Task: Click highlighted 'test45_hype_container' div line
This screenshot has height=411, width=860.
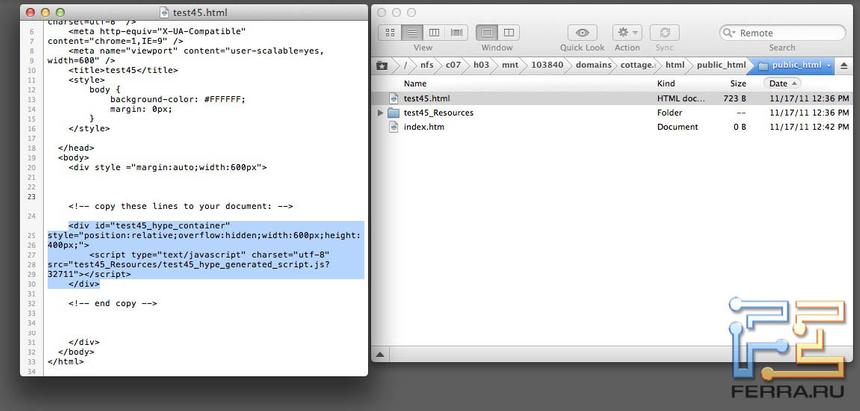Action: tap(149, 226)
